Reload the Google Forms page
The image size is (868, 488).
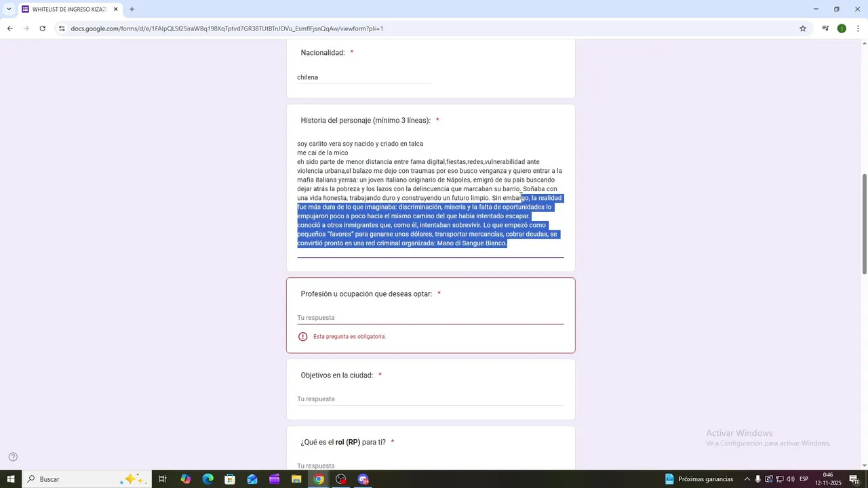coord(42,28)
